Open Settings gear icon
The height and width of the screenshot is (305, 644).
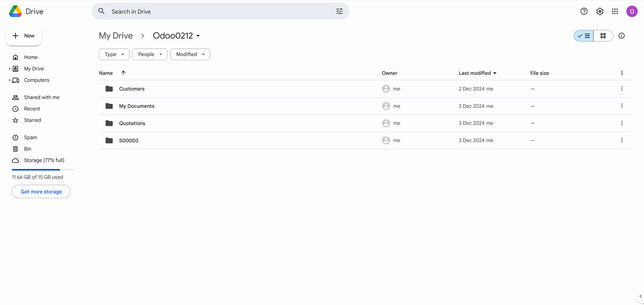pyautogui.click(x=600, y=11)
